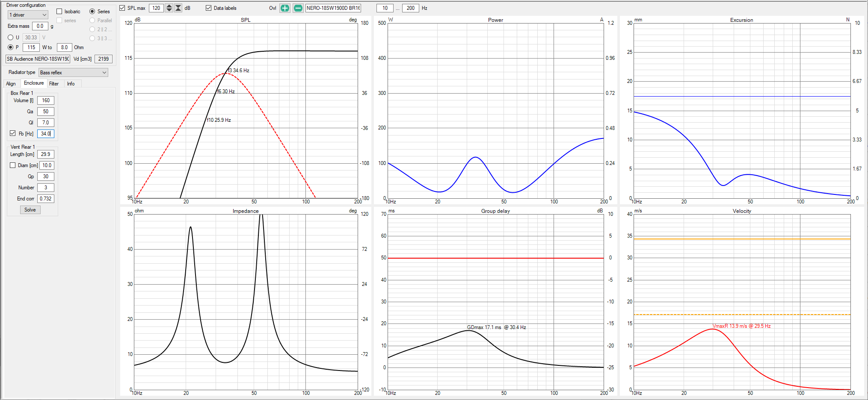Click the SPL max 120 value field

click(x=156, y=8)
